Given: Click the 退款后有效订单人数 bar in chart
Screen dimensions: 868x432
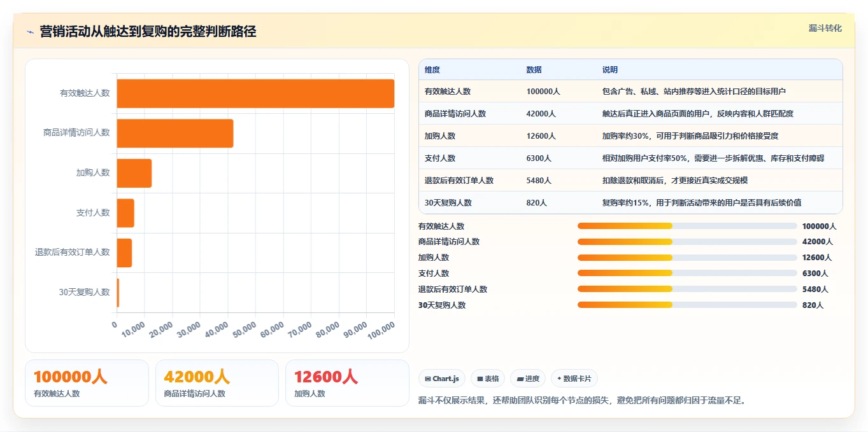Looking at the screenshot, I should (124, 252).
